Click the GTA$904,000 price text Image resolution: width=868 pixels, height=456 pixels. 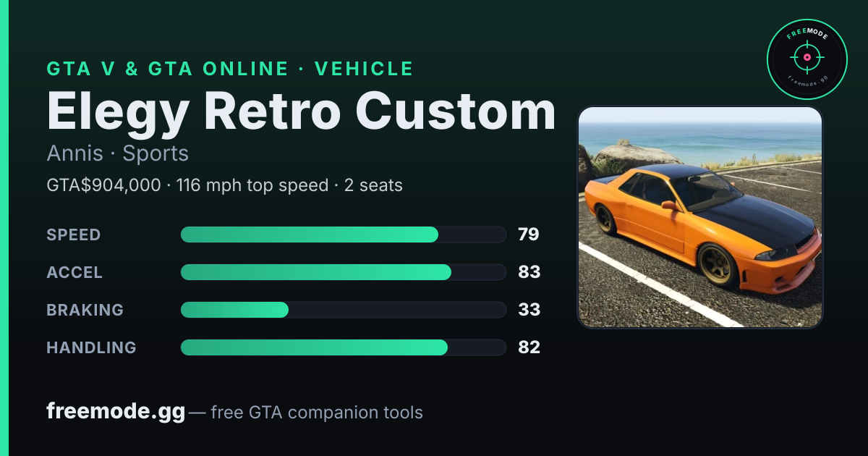tap(103, 185)
